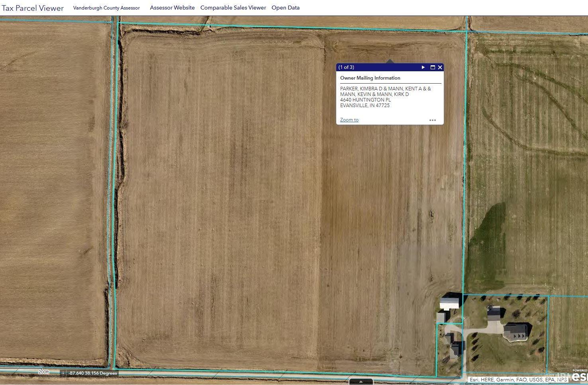The width and height of the screenshot is (588, 385).
Task: Open the Open Data page
Action: (285, 8)
